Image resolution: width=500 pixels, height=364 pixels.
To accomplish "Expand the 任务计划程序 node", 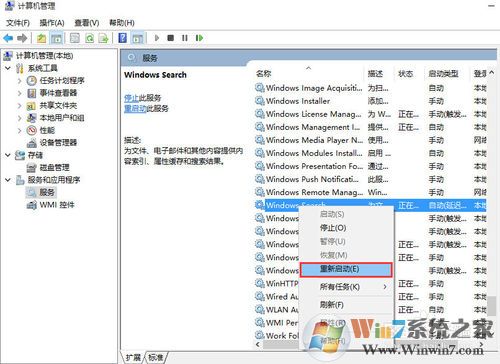I will 20,81.
